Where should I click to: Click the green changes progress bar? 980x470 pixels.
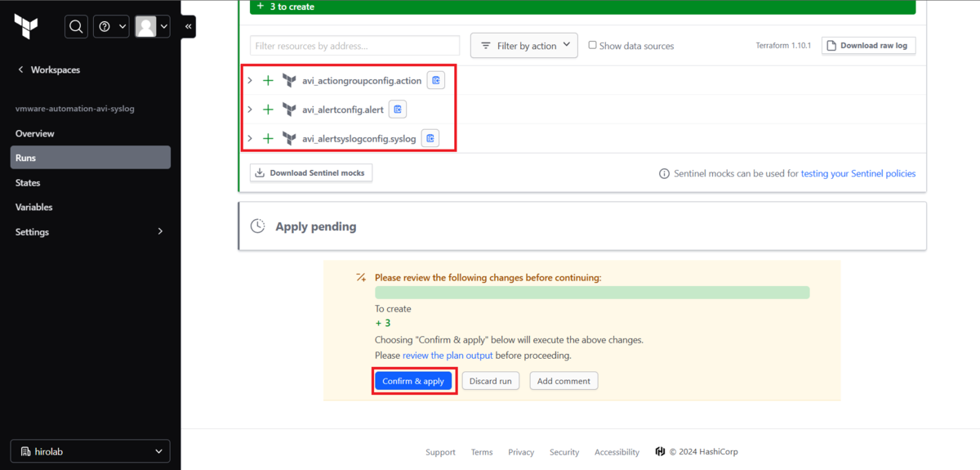coord(592,293)
